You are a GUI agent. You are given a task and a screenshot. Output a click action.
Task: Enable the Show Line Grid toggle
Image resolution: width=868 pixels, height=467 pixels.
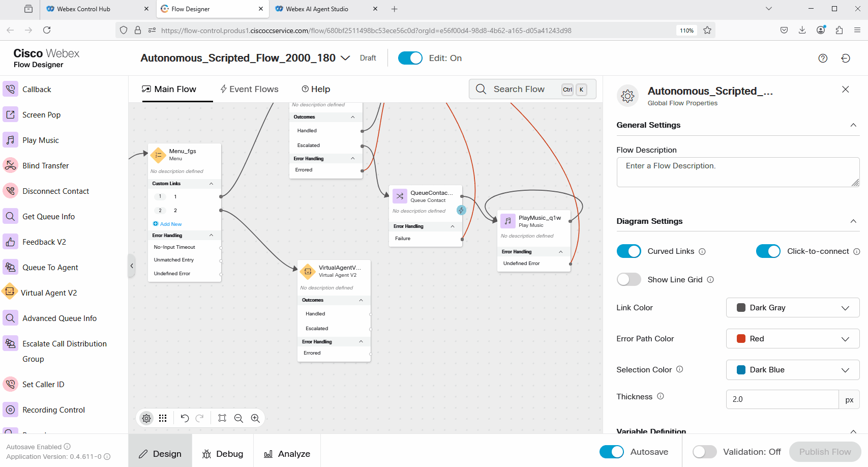tap(628, 280)
